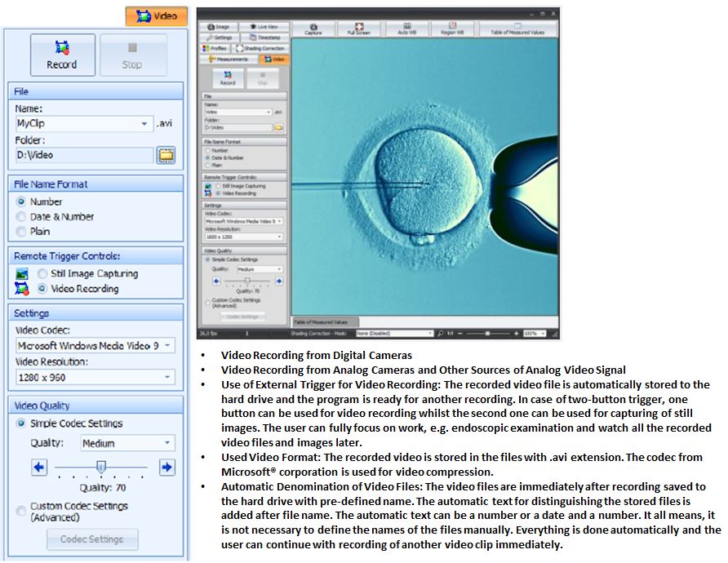Open the folder browse icon beside D:\Video
This screenshot has height=563, width=728.
(166, 154)
